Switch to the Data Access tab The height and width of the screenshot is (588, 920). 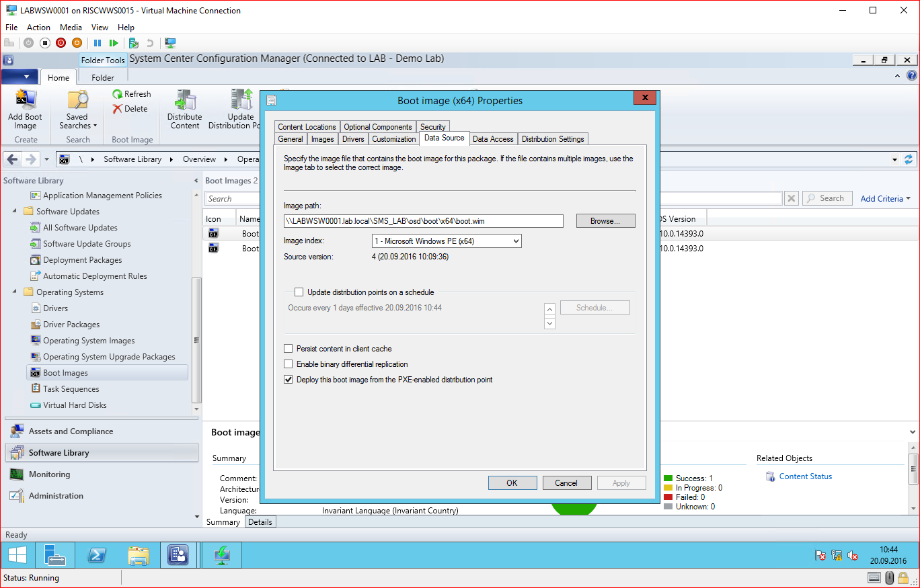click(493, 139)
